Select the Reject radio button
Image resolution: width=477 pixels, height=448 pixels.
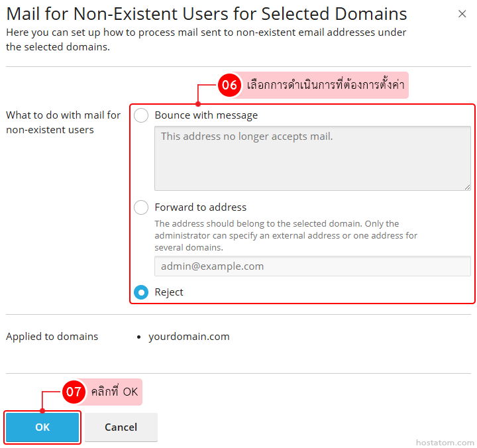(141, 292)
